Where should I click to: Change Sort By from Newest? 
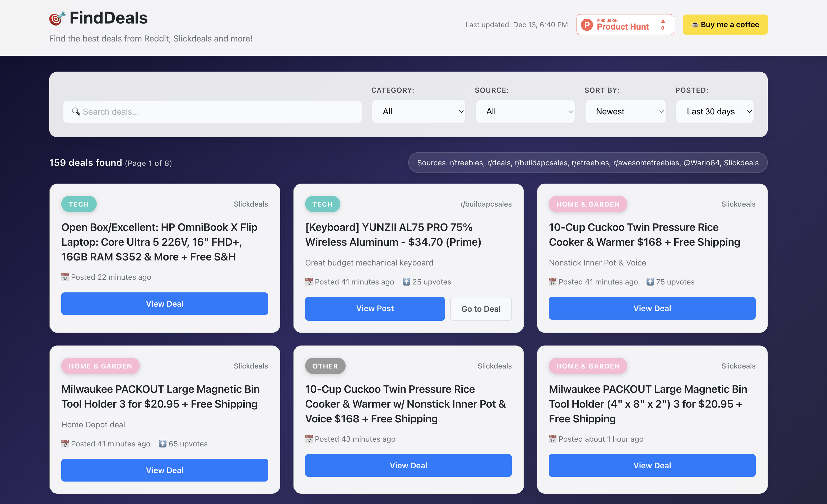[625, 111]
